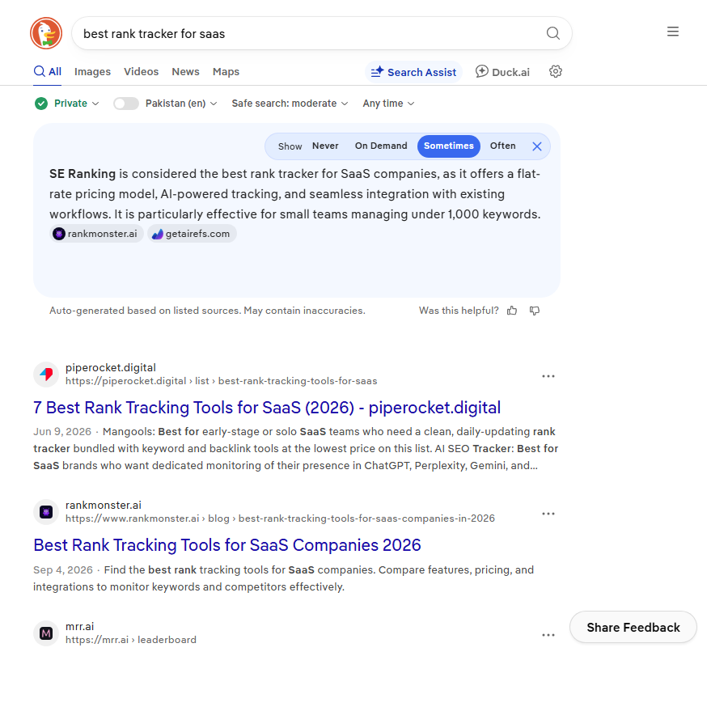Screen dimensions: 728x728
Task: Click the 'SE Ranking' bold text
Action: tap(83, 174)
